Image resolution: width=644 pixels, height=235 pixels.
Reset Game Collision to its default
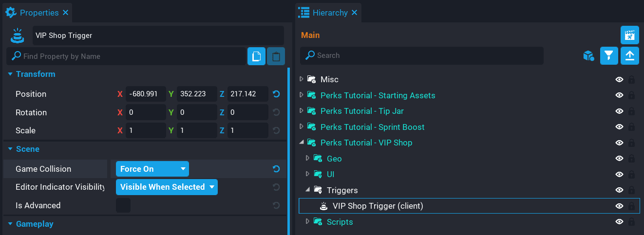276,169
